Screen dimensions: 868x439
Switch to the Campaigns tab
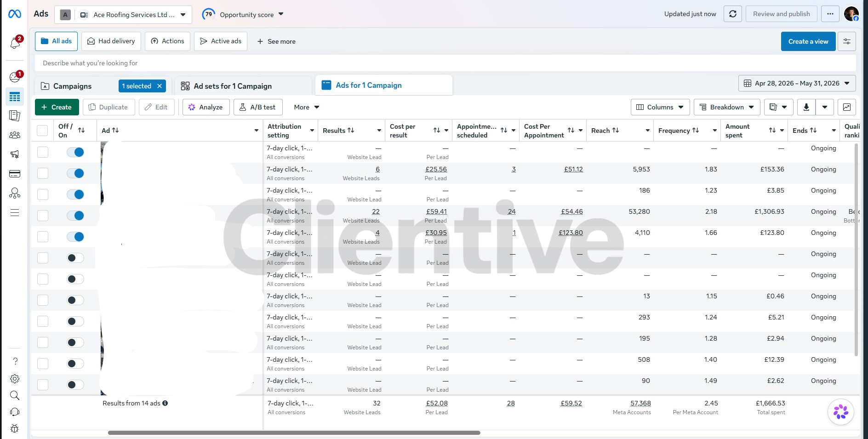click(73, 86)
